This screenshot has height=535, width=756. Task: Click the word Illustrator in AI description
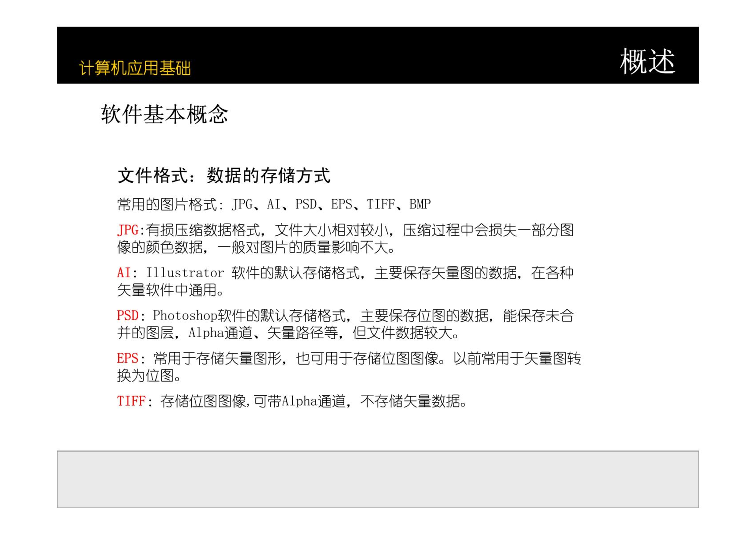185,273
